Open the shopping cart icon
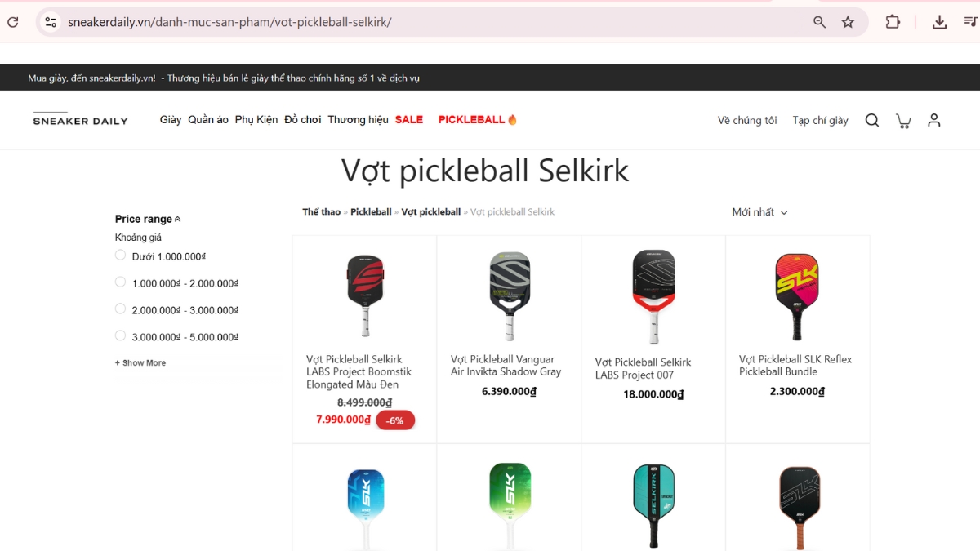 click(x=903, y=121)
